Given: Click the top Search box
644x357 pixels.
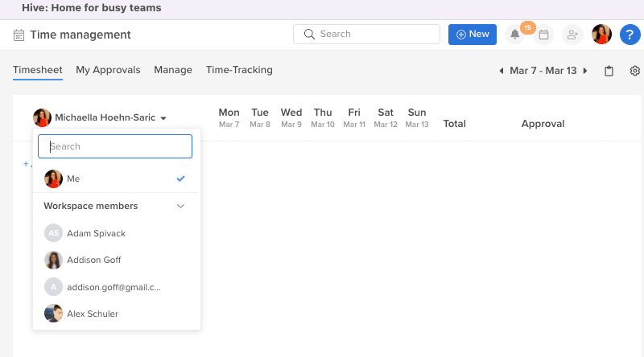Looking at the screenshot, I should click(x=366, y=35).
